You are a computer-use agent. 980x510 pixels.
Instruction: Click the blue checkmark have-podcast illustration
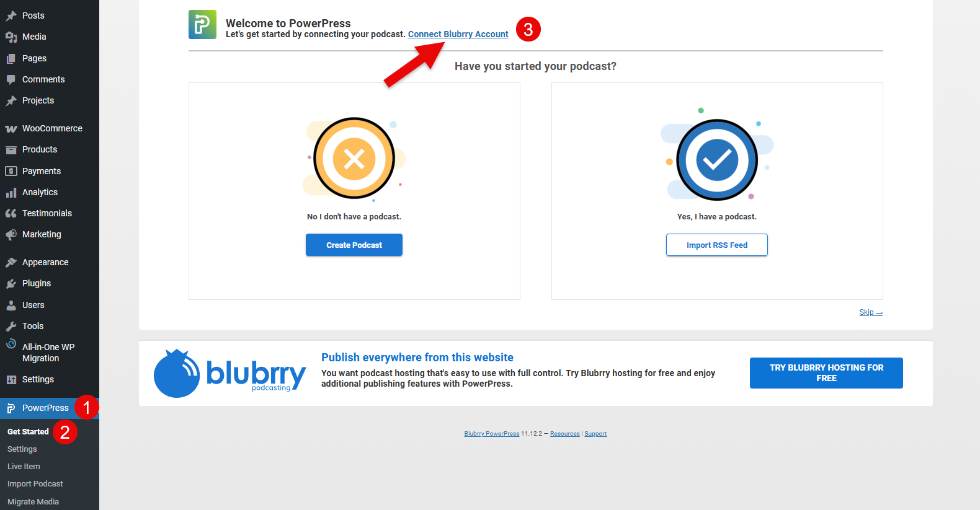[717, 159]
